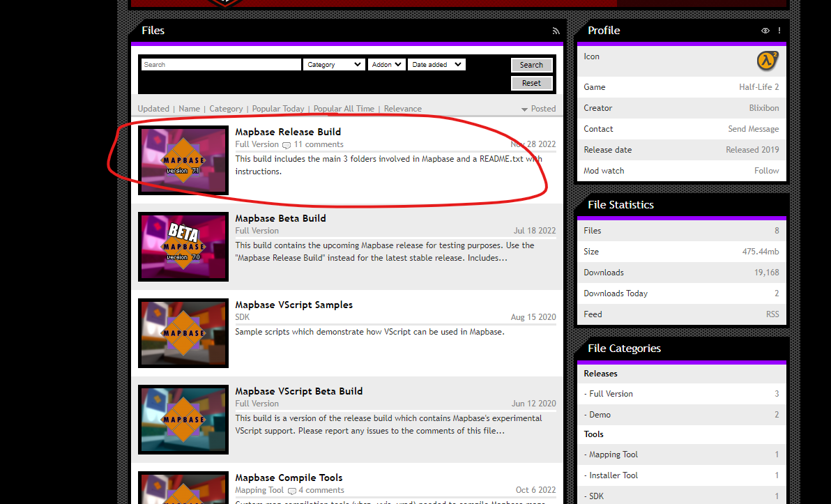Screen dimensions: 831x504
Task: View the 4 comments on Compile Tools
Action: [x=321, y=490]
